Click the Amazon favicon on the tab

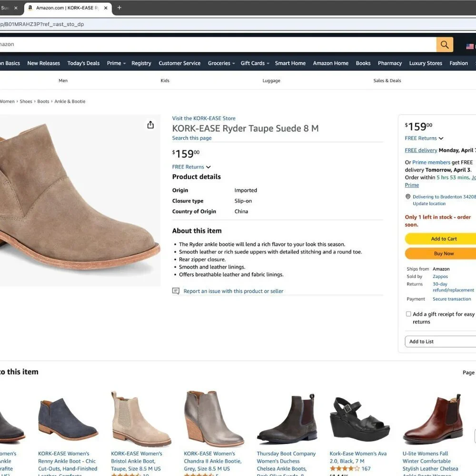30,8
